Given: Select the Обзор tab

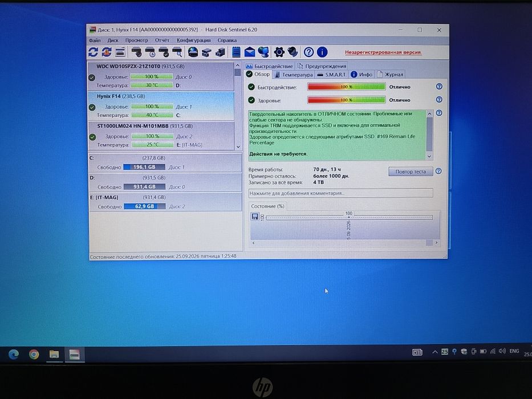Looking at the screenshot, I should tap(258, 74).
